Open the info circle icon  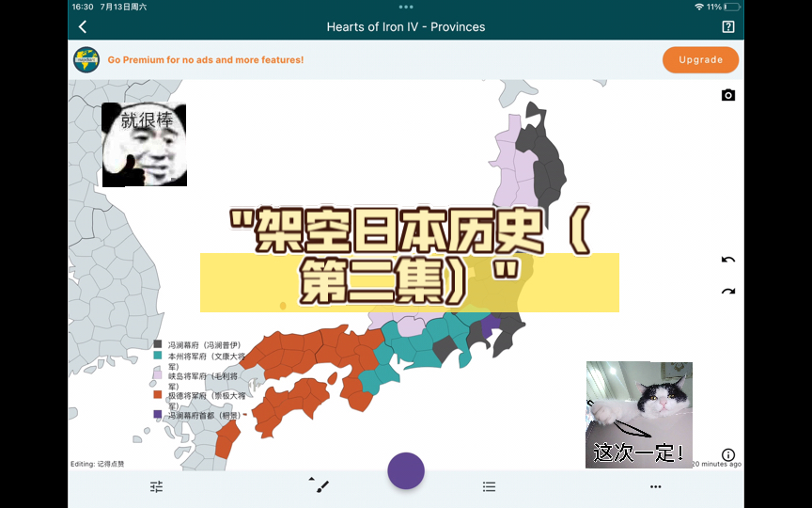728,454
